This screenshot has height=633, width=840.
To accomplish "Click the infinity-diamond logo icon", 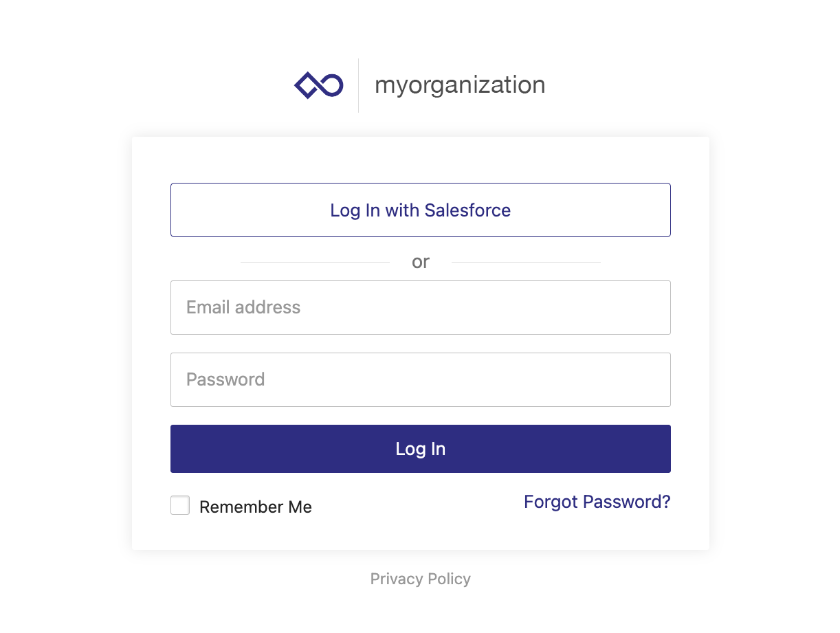I will (319, 85).
